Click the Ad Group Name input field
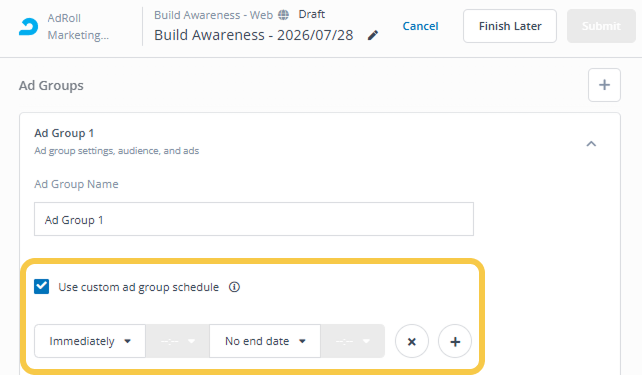Screen dimensions: 642x375 (254, 219)
